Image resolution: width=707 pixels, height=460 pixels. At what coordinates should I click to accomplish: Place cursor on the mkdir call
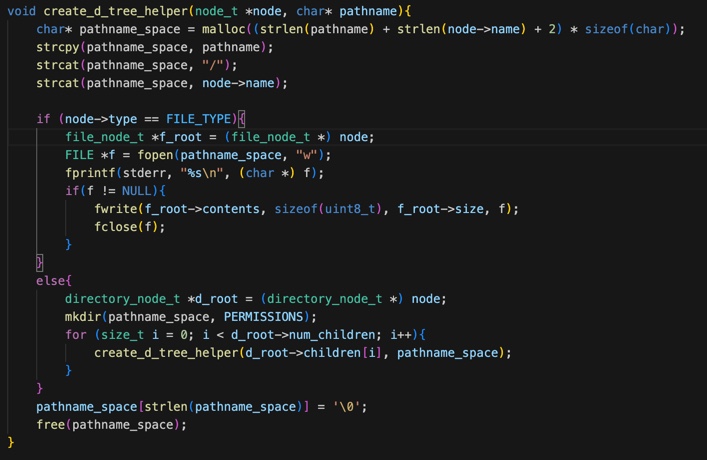[x=83, y=317]
